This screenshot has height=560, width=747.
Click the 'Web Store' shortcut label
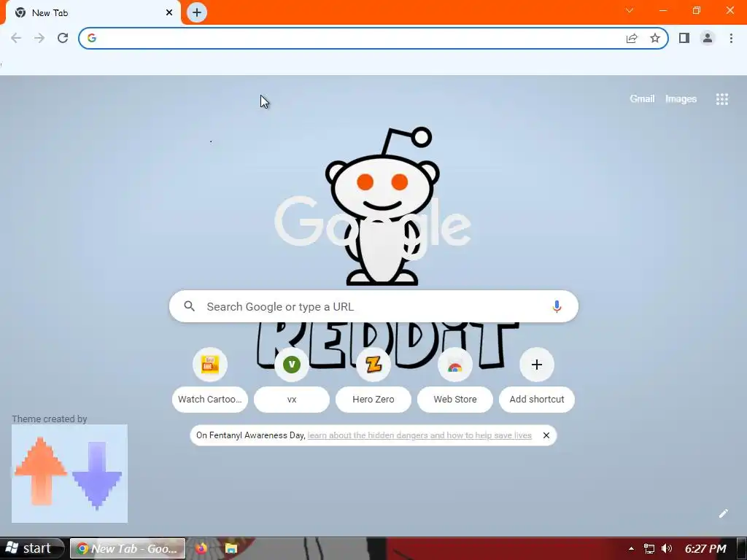[x=455, y=399]
